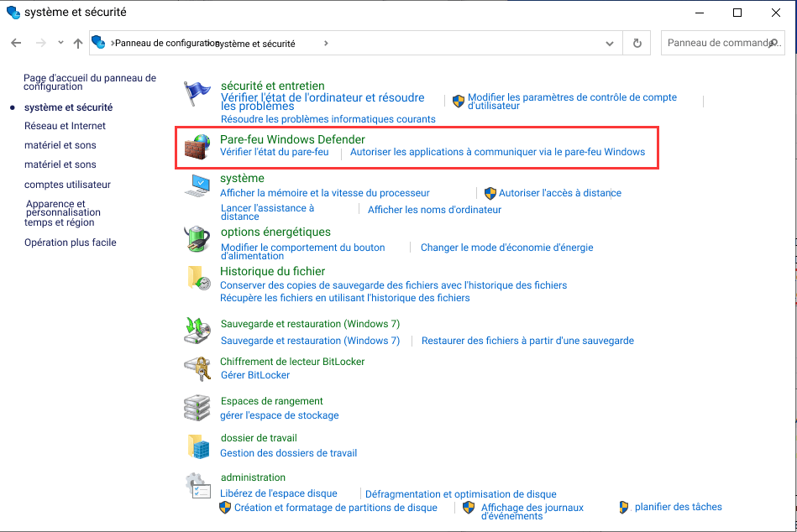Image resolution: width=797 pixels, height=532 pixels.
Task: Go up one level with the up arrow
Action: coord(78,44)
